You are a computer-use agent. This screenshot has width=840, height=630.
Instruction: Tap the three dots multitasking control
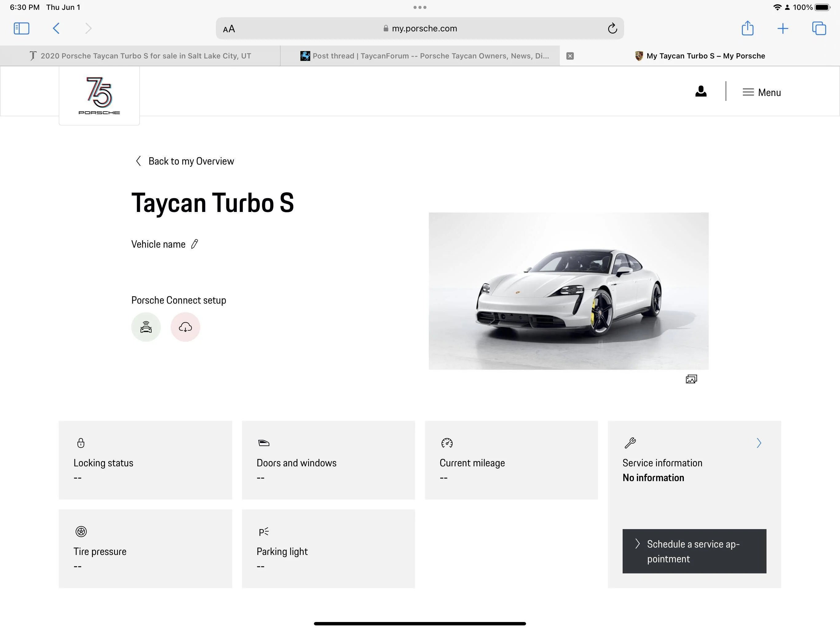point(420,7)
